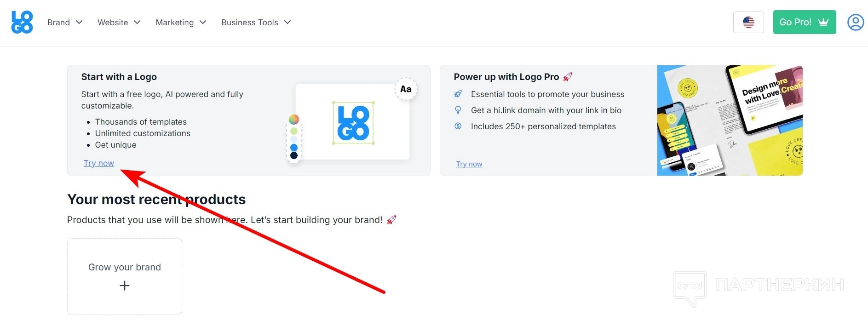Expand the Website dropdown chevron
The height and width of the screenshot is (332, 868).
tap(137, 22)
